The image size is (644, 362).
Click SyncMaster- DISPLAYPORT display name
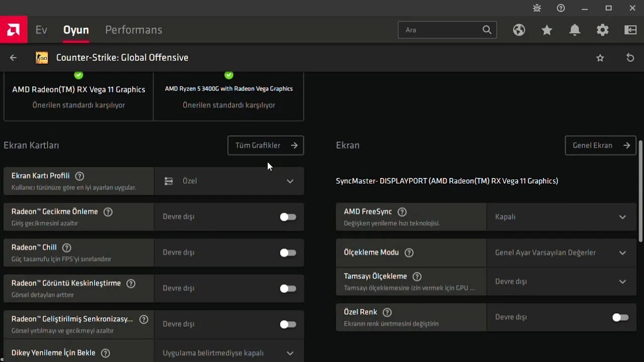tap(447, 181)
